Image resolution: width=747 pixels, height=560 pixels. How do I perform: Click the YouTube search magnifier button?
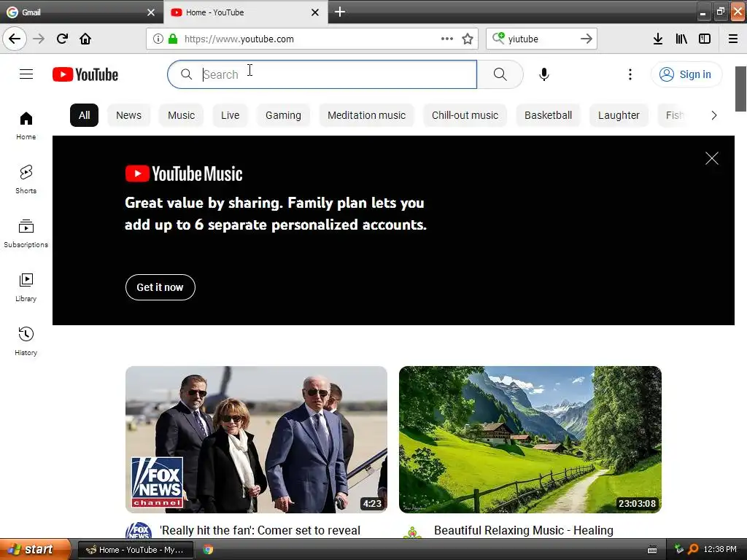(500, 74)
